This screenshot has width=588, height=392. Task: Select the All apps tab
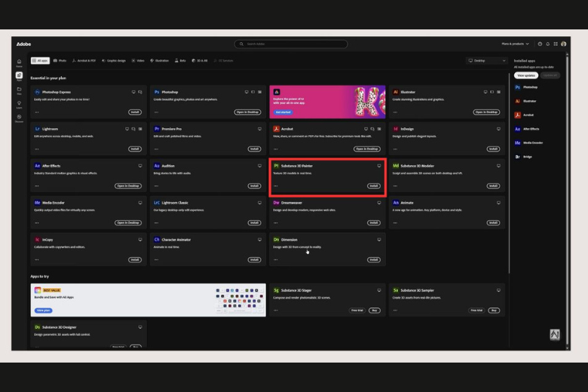pyautogui.click(x=40, y=61)
